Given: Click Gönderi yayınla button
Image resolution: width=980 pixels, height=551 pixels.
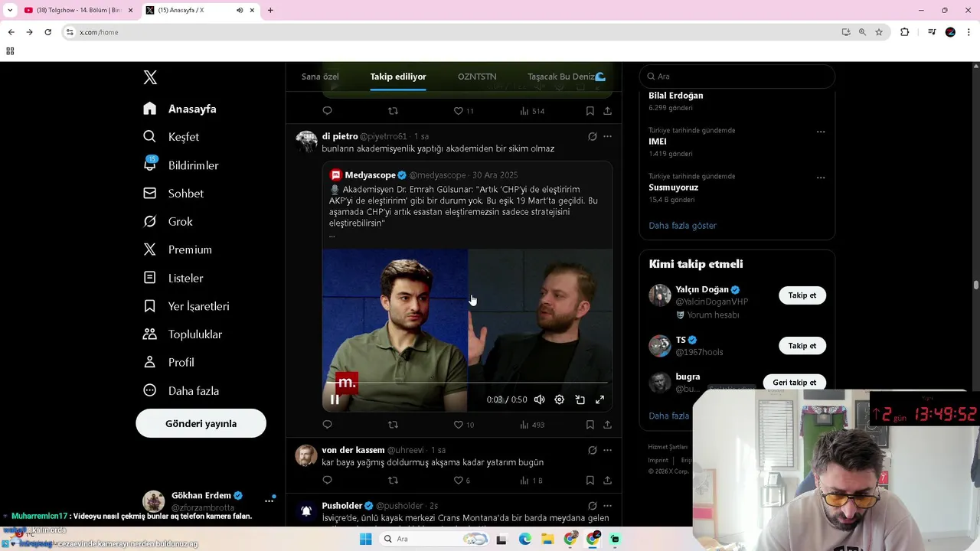Looking at the screenshot, I should (201, 423).
